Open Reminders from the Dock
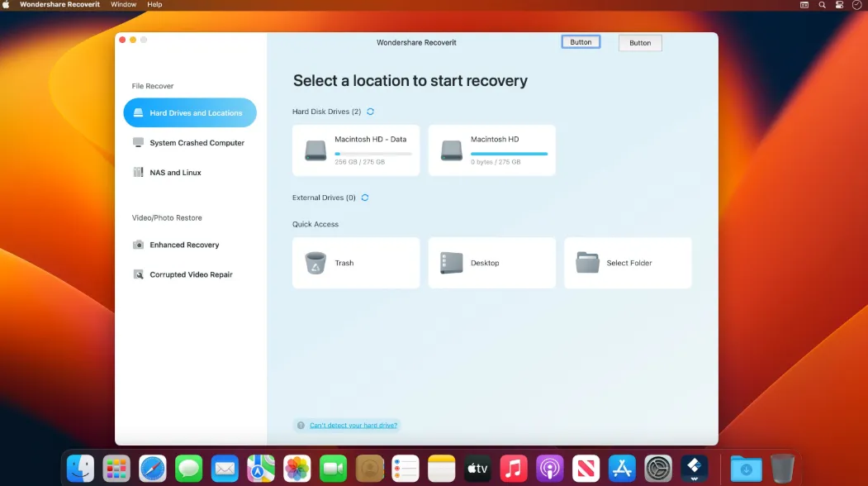868x486 pixels. pyautogui.click(x=406, y=469)
